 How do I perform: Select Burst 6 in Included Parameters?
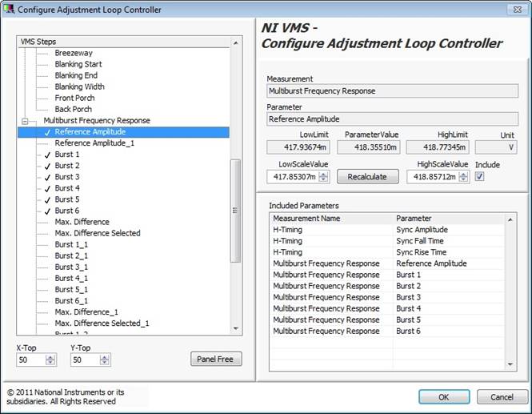click(387, 331)
